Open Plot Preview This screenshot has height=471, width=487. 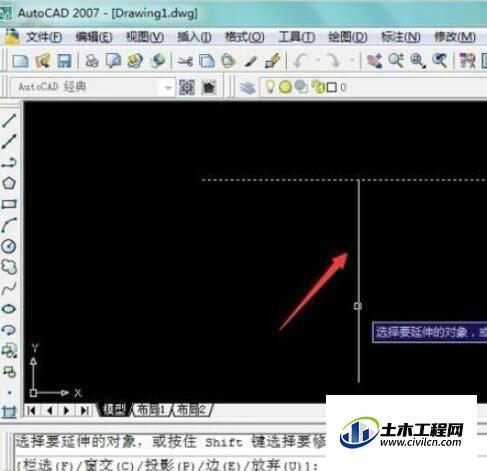point(113,61)
